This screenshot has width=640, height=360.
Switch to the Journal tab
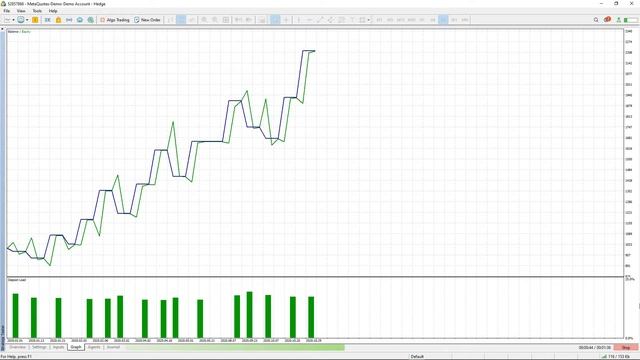pos(113,347)
